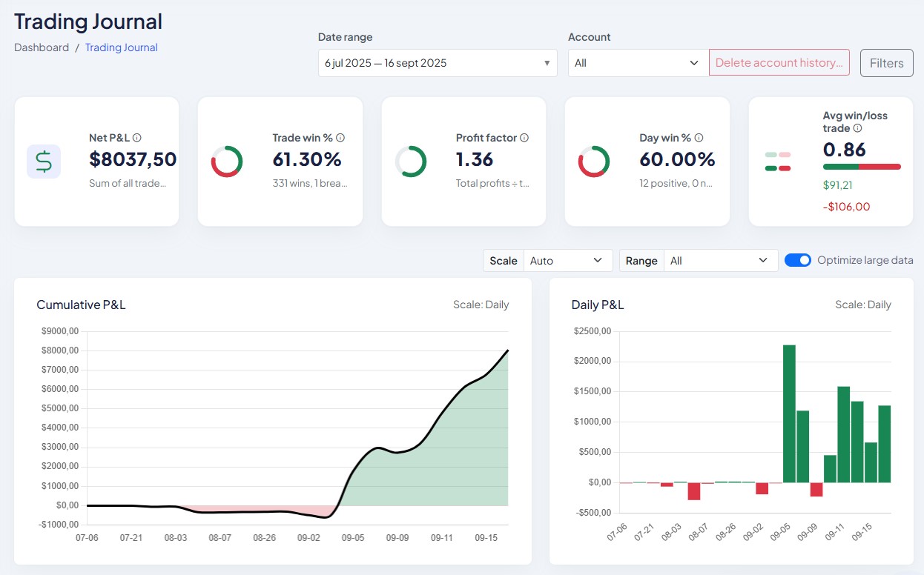Click Delete account history button

[779, 63]
